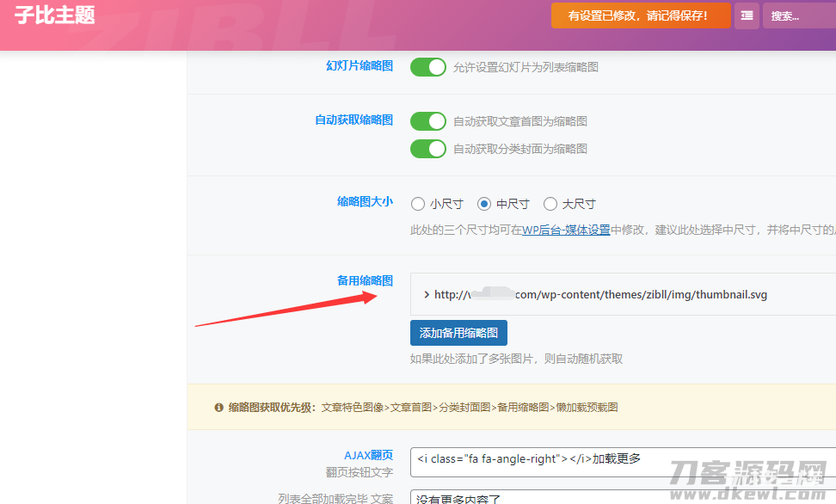Click the 缩略图大小 setting label
This screenshot has width=836, height=504.
point(365,202)
